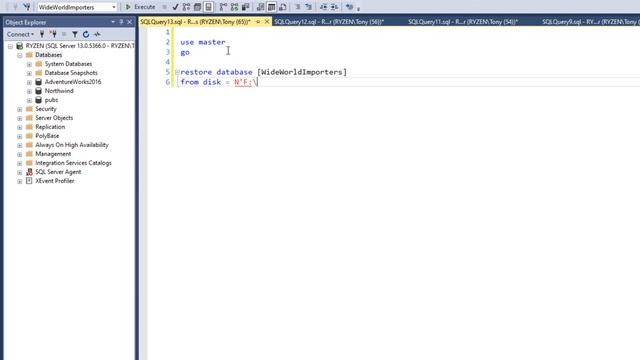
Task: Expand the Server Objects folder
Action: [20, 118]
